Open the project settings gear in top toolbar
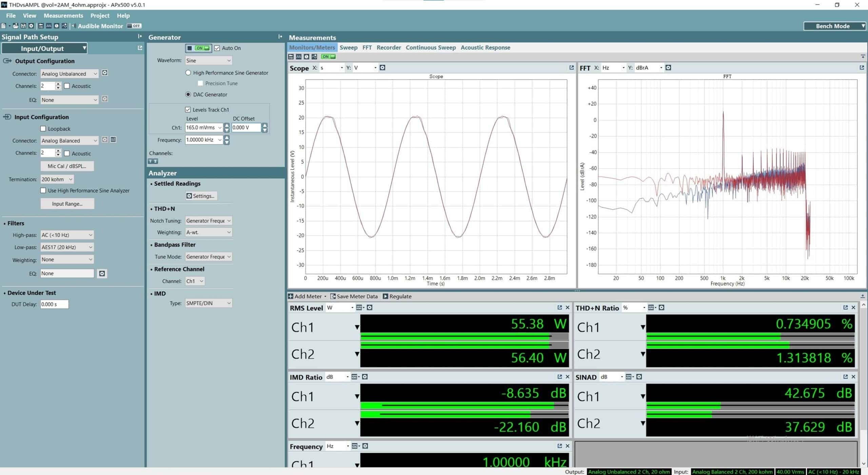The width and height of the screenshot is (868, 475). [31, 26]
